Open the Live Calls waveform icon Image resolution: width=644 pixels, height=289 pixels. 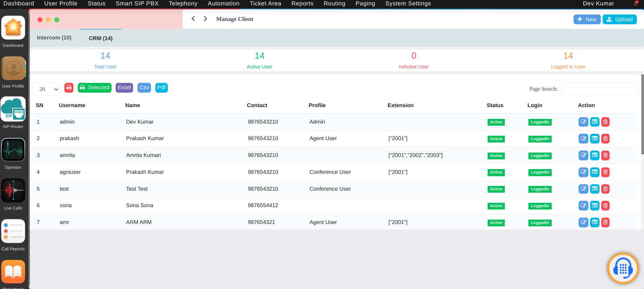pyautogui.click(x=13, y=190)
